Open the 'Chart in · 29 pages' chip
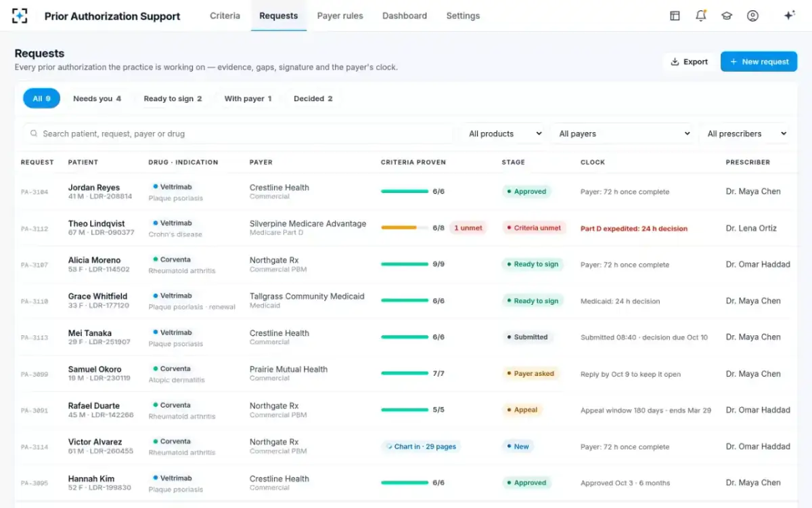 coord(421,447)
